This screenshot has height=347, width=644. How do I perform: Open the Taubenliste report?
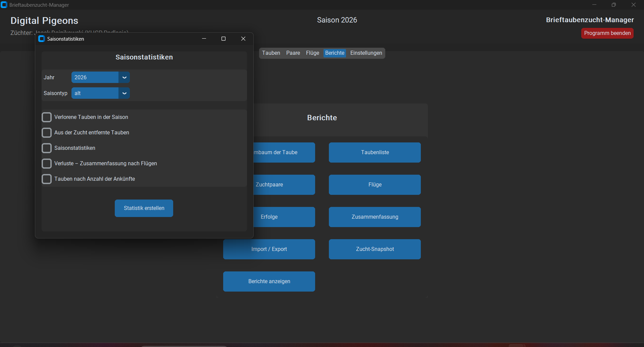pos(375,153)
